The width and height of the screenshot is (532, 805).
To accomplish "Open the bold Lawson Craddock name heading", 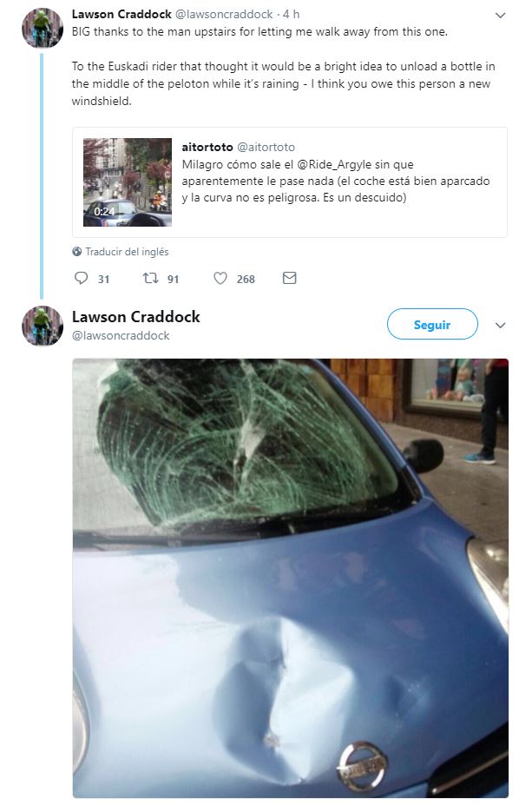I will (x=136, y=317).
